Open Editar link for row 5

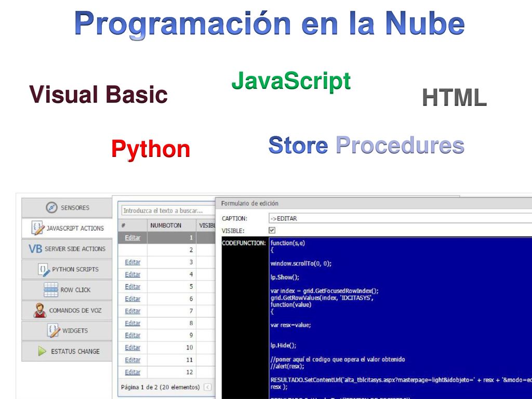[132, 287]
